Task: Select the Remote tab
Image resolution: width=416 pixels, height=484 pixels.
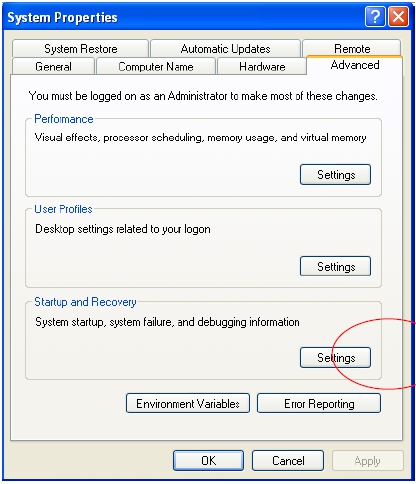Action: (x=352, y=48)
